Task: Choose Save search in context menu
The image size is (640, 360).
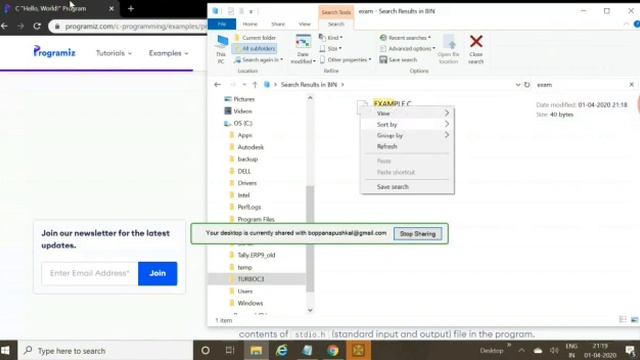Action: pos(407,187)
